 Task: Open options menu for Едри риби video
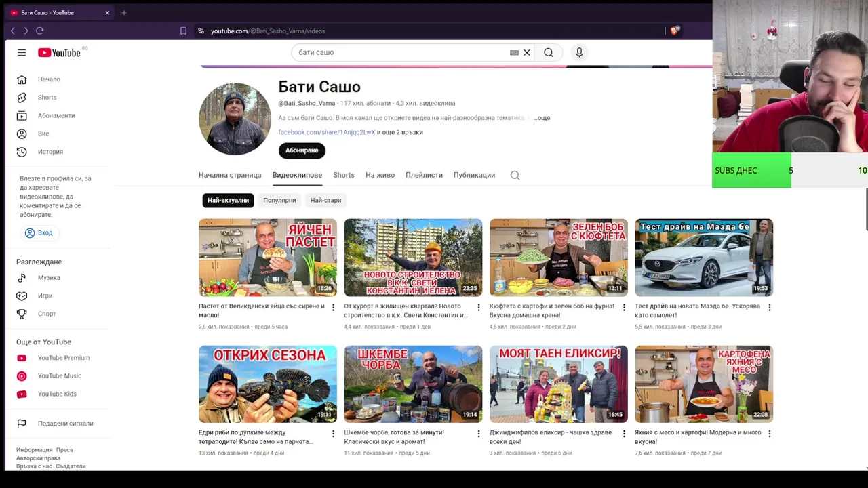point(333,434)
